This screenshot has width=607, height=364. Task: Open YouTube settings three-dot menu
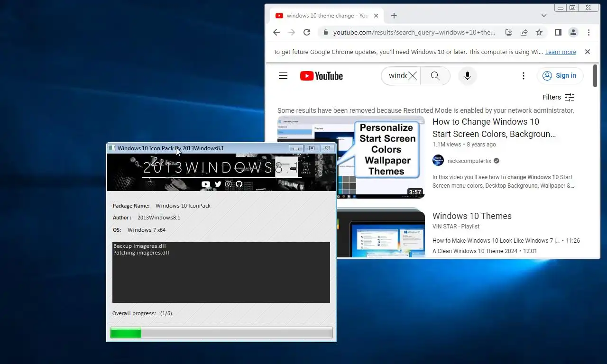(524, 76)
